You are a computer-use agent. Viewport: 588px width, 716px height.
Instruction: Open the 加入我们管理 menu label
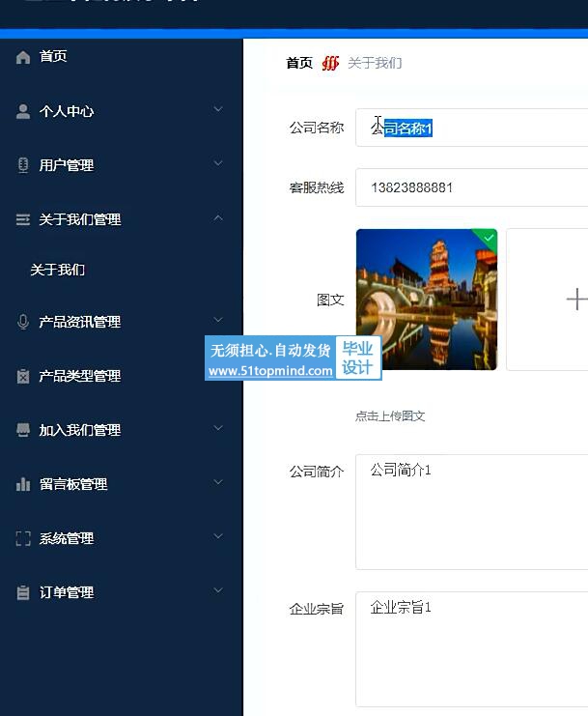pyautogui.click(x=80, y=430)
